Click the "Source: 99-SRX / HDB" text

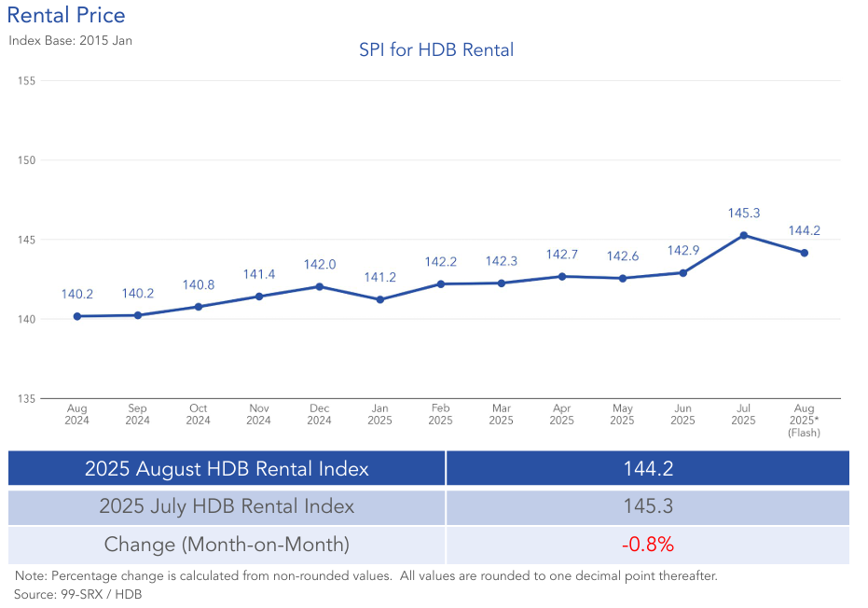tap(77, 593)
